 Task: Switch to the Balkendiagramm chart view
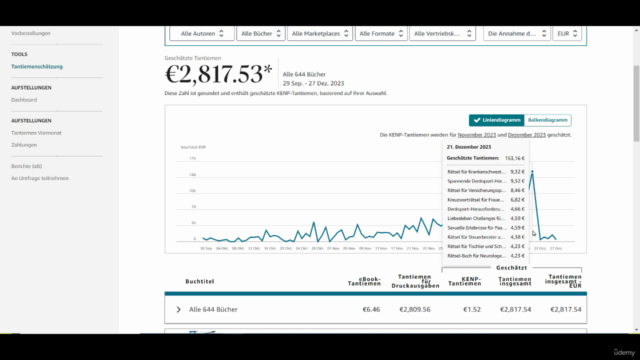pyautogui.click(x=547, y=120)
